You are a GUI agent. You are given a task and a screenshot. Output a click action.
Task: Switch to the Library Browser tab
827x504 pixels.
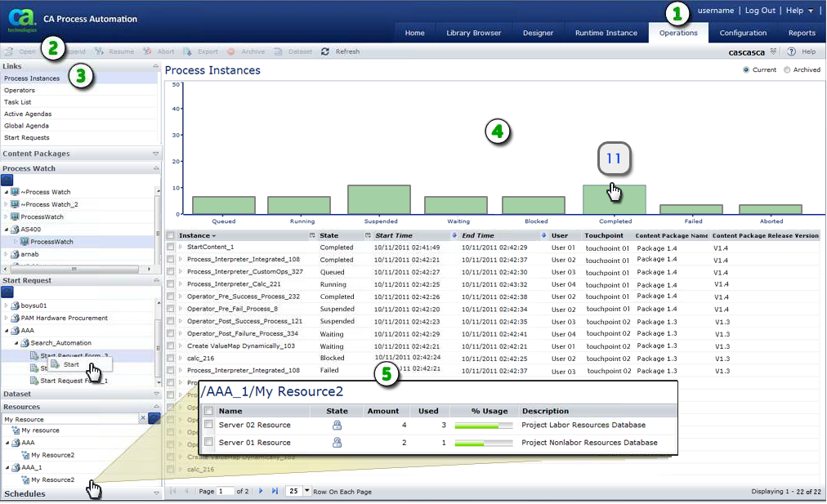(x=474, y=33)
